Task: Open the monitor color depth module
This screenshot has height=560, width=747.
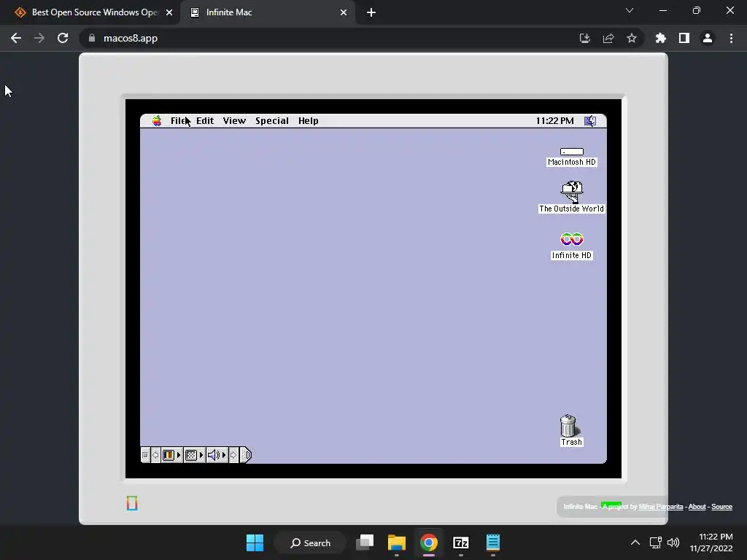Action: coord(171,455)
